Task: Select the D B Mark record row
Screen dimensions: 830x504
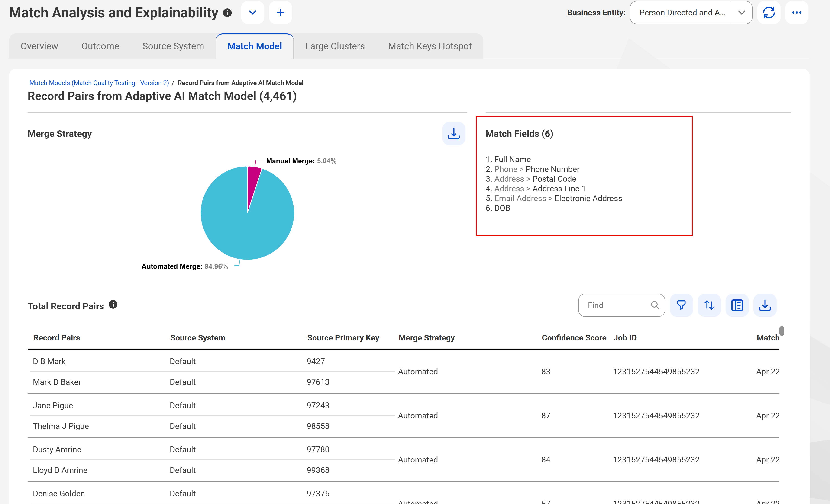Action: click(x=212, y=361)
